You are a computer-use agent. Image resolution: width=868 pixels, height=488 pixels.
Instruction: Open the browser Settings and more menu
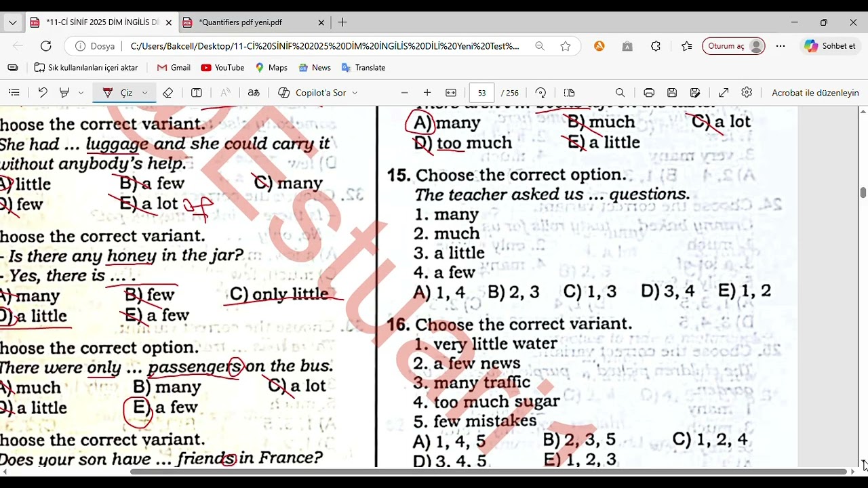tap(781, 46)
